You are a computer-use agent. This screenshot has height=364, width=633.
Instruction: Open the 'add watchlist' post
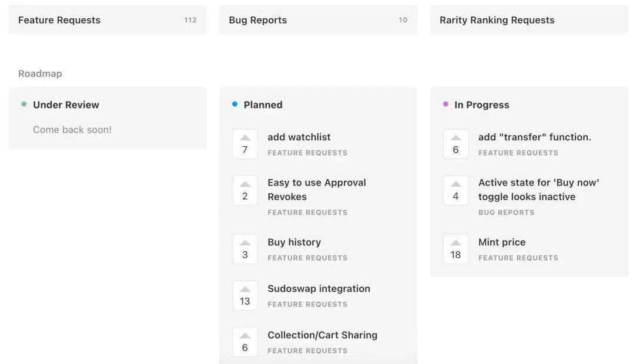(299, 137)
